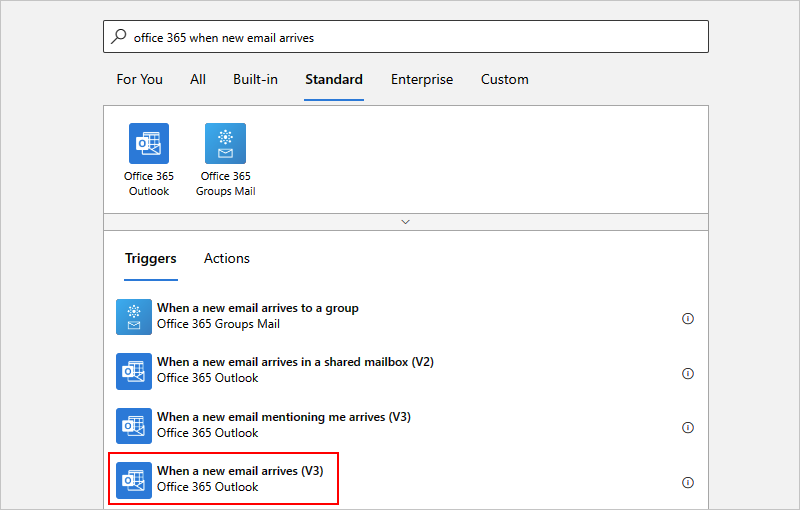The image size is (800, 510).
Task: Select the 'When a new email arrives (V3)' trigger
Action: [240, 479]
